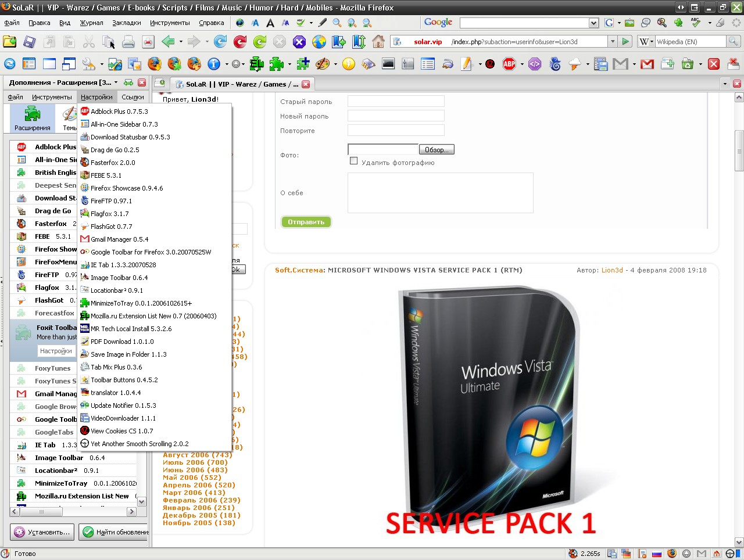
Task: Click the Print icon in the toolbar
Action: pyautogui.click(x=128, y=42)
